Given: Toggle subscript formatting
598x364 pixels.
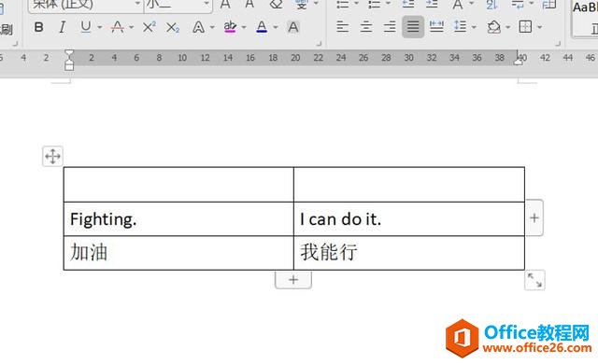Looking at the screenshot, I should [173, 27].
